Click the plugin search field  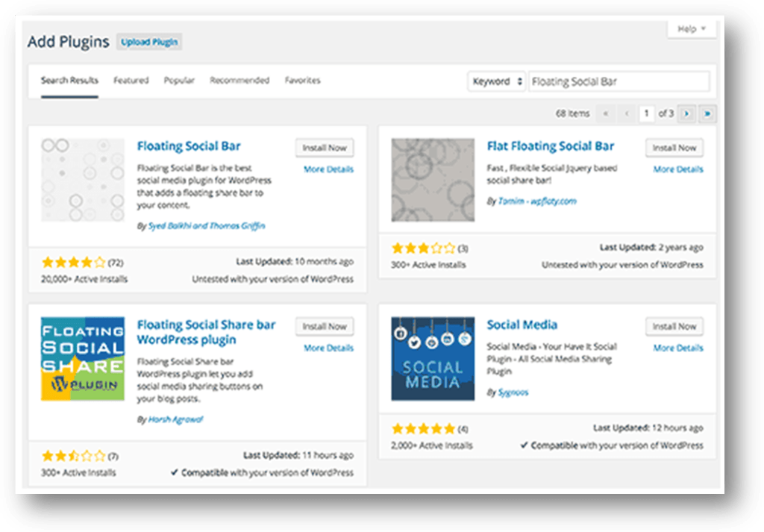[619, 81]
